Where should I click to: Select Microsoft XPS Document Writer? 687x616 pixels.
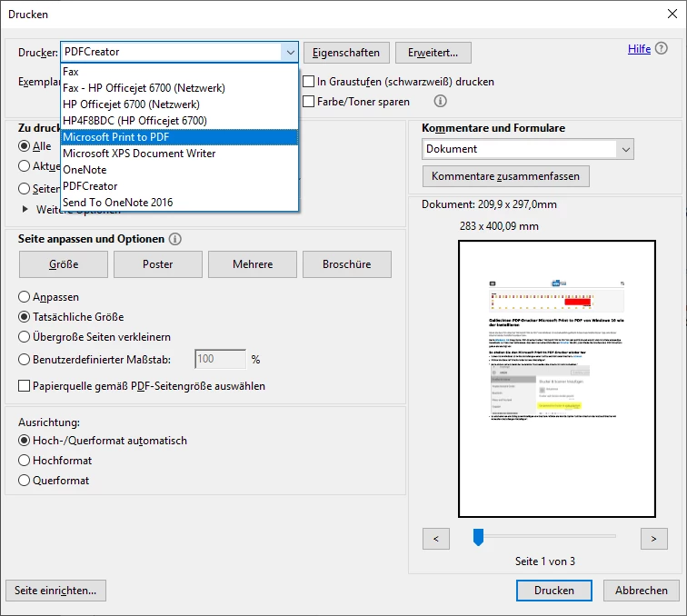coord(180,154)
